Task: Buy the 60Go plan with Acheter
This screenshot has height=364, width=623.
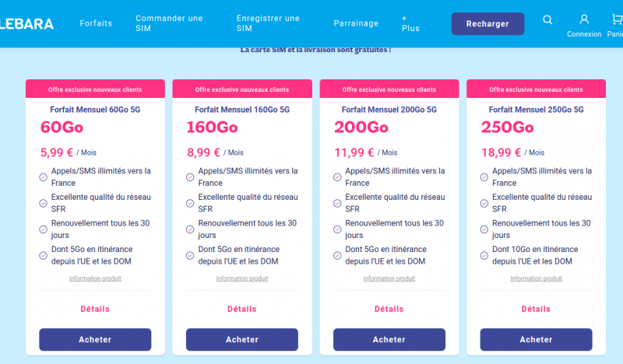Action: click(x=95, y=339)
